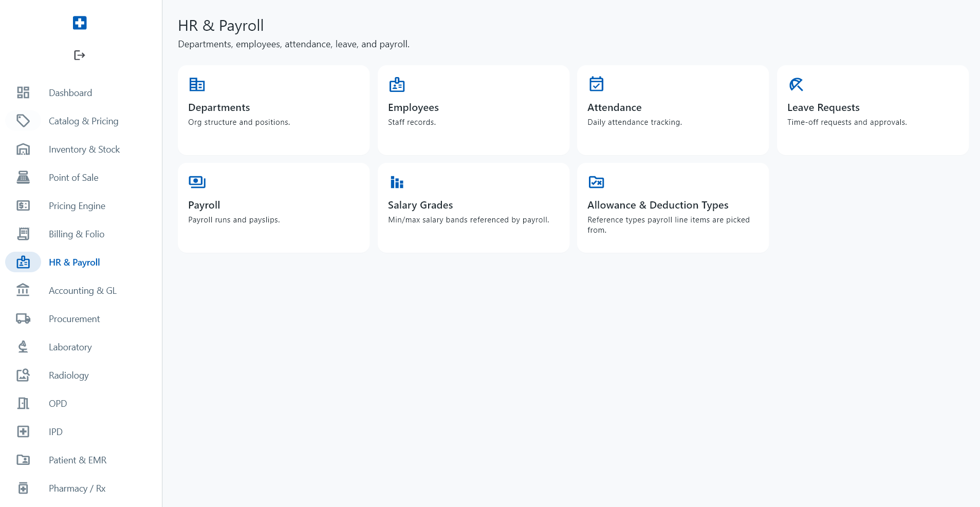Viewport: 980px width, 507px height.
Task: Click the IPD plus-box icon
Action: [x=23, y=431]
